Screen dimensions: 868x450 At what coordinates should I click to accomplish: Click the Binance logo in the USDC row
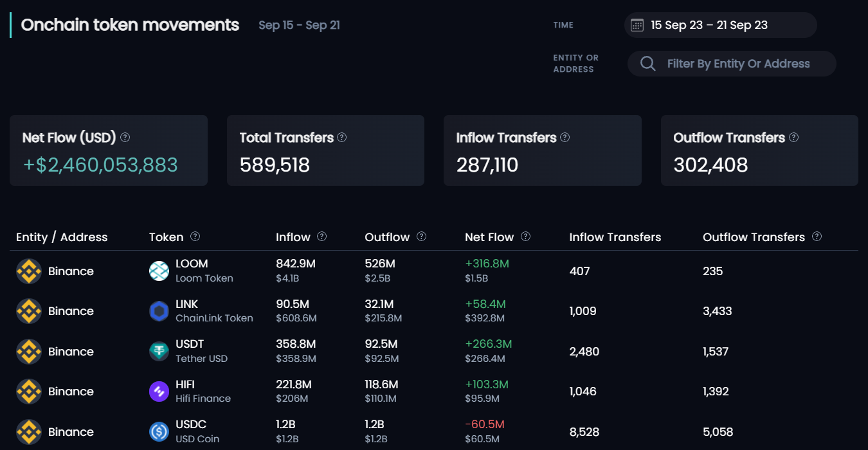click(x=29, y=432)
